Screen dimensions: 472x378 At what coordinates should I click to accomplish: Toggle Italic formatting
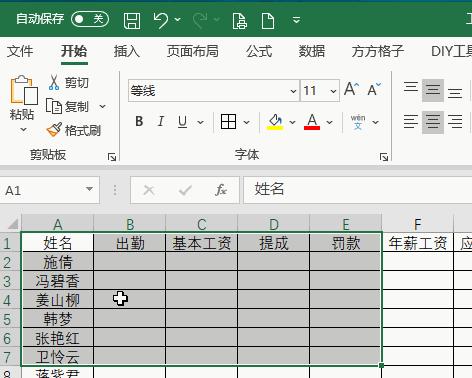(x=161, y=122)
